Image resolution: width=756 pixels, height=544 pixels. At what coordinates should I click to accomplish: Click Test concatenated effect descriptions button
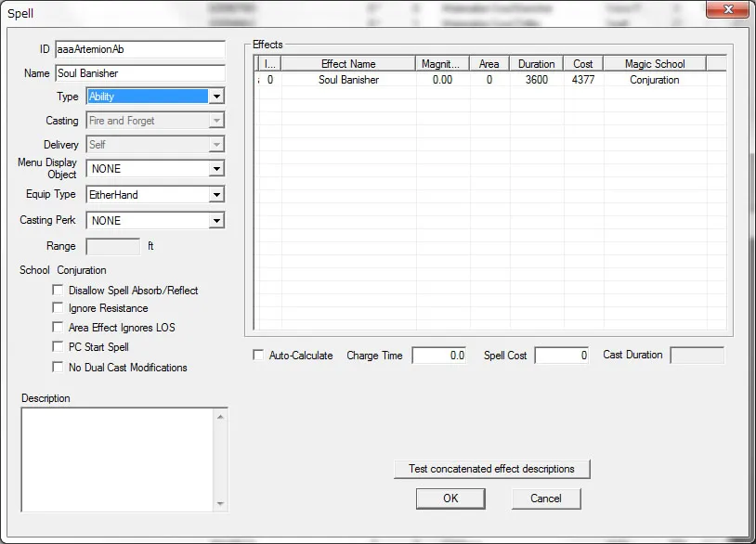[x=491, y=469]
